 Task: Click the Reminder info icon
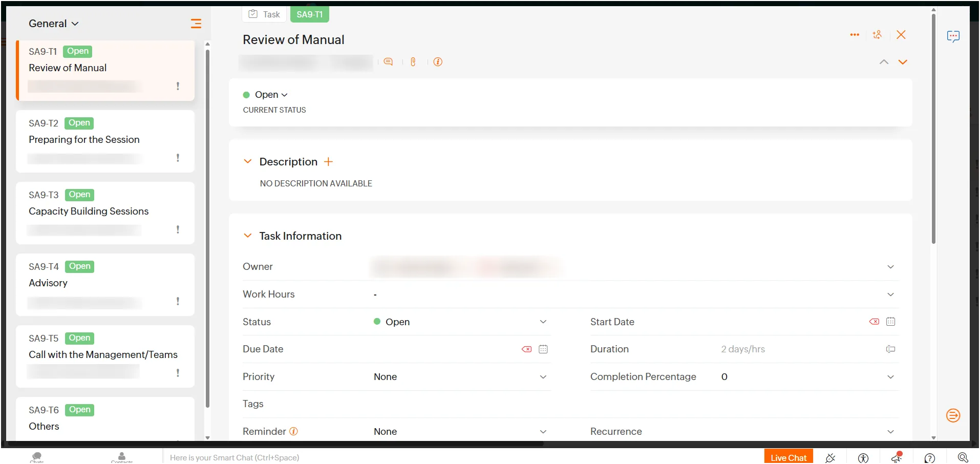pos(293,431)
